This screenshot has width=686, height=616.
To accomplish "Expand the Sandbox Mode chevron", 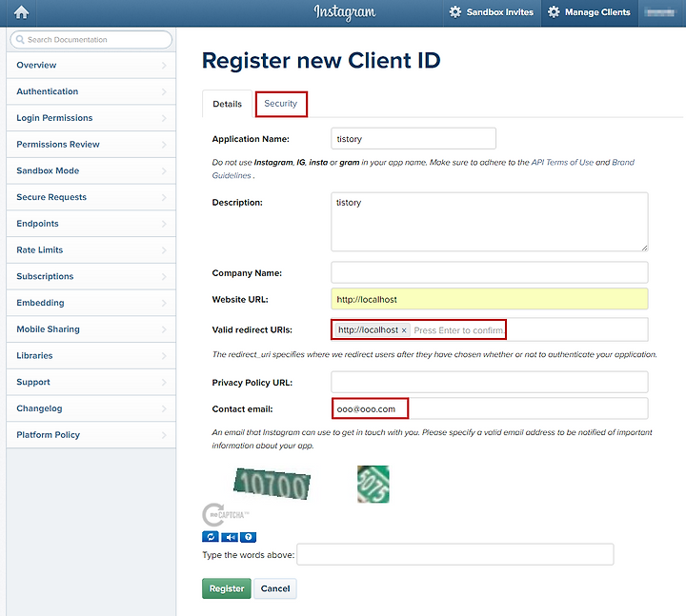I will click(164, 170).
